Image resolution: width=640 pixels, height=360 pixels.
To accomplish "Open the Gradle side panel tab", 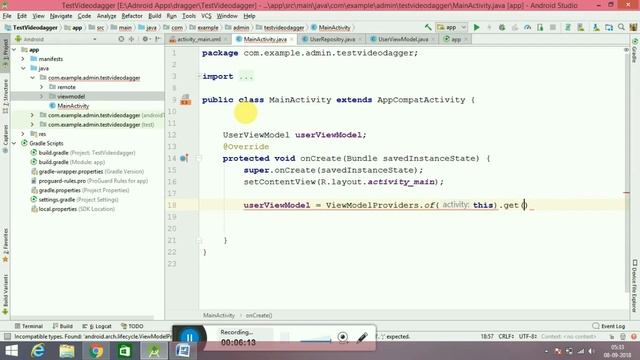I will coord(635,51).
